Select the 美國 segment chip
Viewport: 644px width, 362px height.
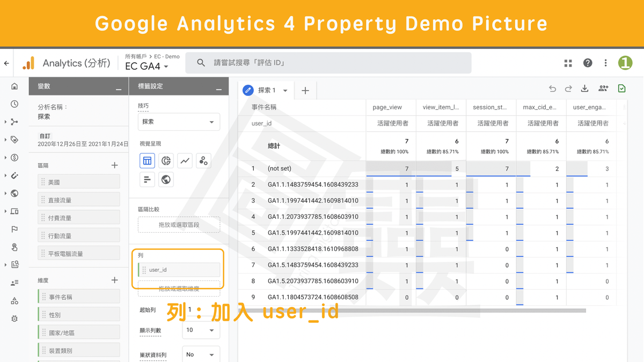(x=79, y=182)
